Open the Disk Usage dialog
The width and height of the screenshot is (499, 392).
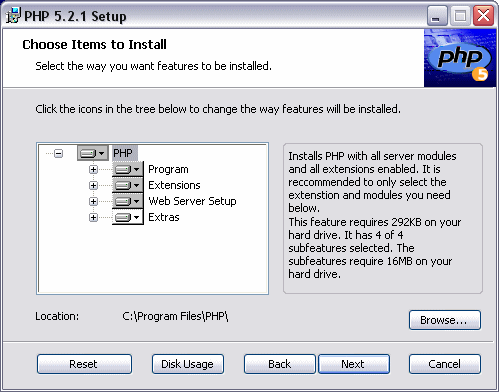point(188,364)
